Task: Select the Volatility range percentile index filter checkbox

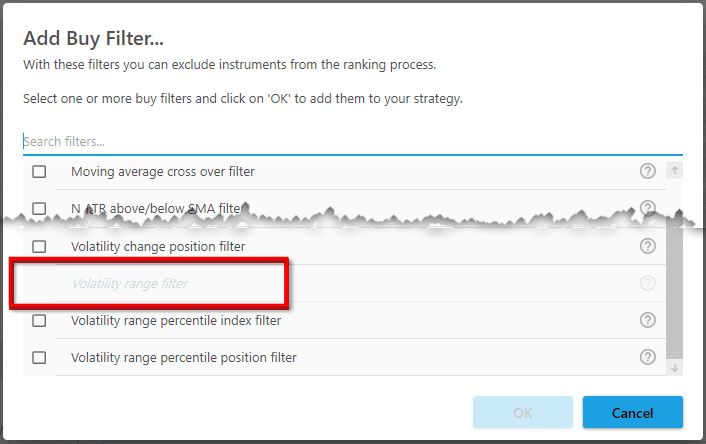Action: [39, 321]
